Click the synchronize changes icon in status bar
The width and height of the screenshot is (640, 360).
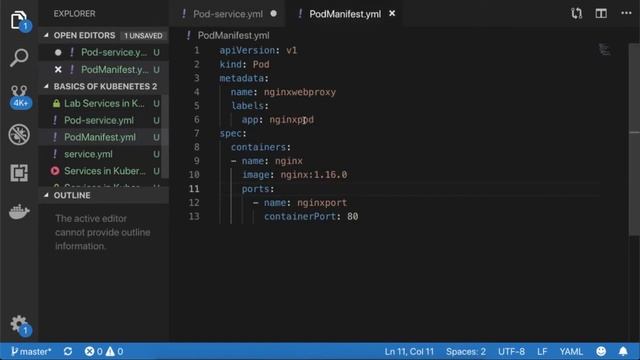pos(68,351)
